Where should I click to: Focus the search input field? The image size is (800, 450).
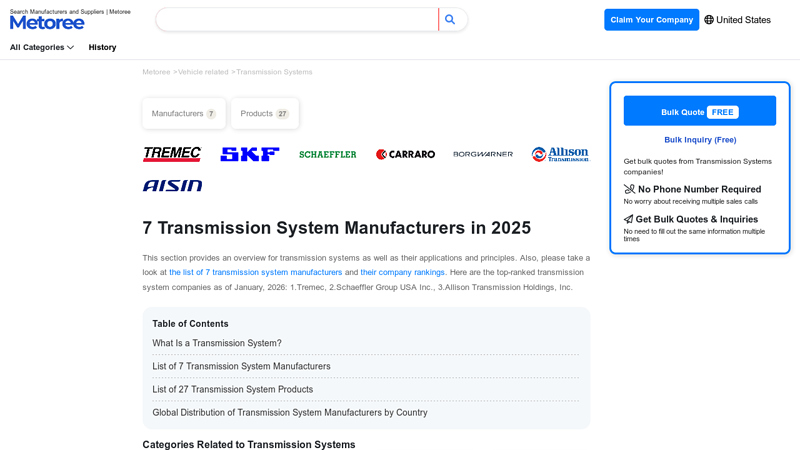click(x=297, y=19)
